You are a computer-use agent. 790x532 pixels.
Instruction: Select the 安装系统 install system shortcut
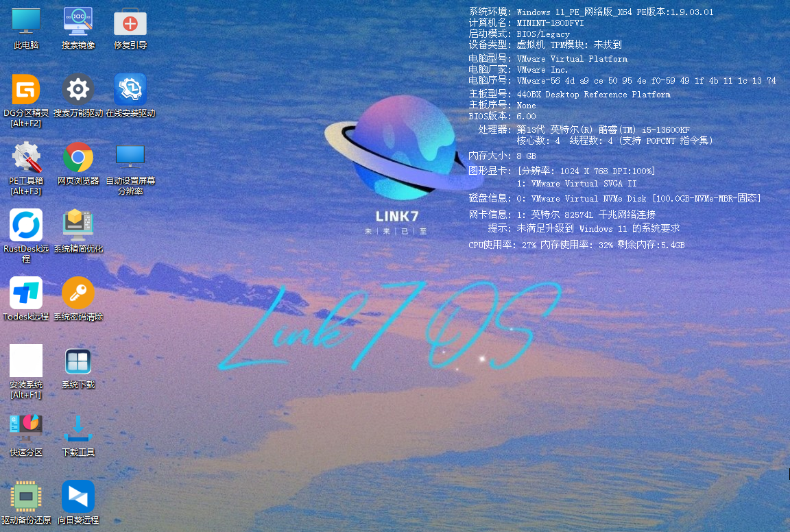click(26, 361)
